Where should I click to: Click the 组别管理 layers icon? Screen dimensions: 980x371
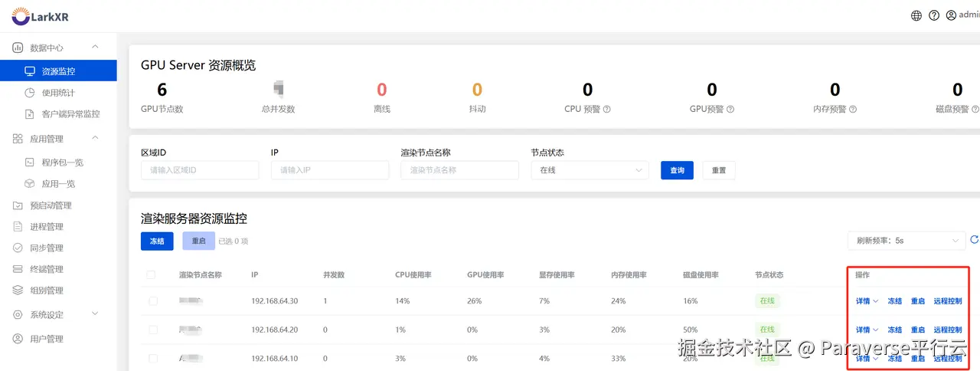click(x=18, y=291)
